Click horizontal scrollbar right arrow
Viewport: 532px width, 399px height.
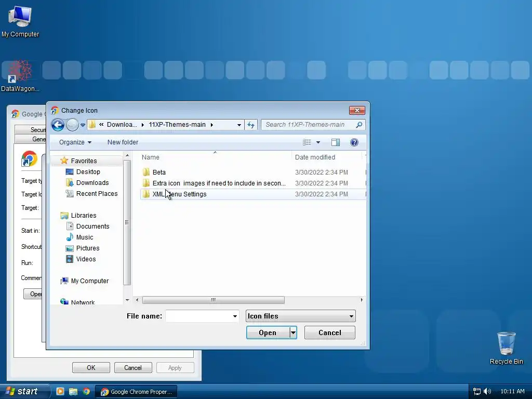point(362,300)
